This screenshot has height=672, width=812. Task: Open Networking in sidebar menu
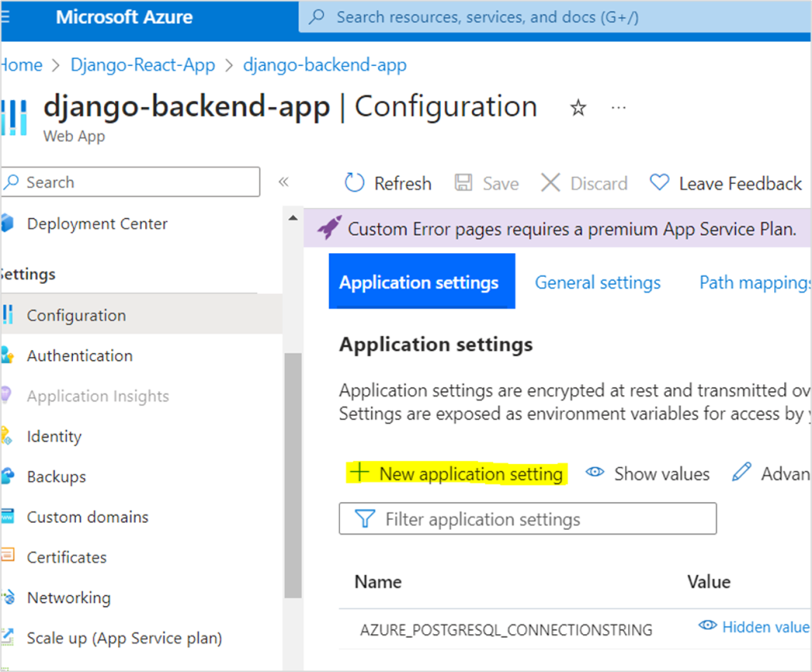[69, 598]
